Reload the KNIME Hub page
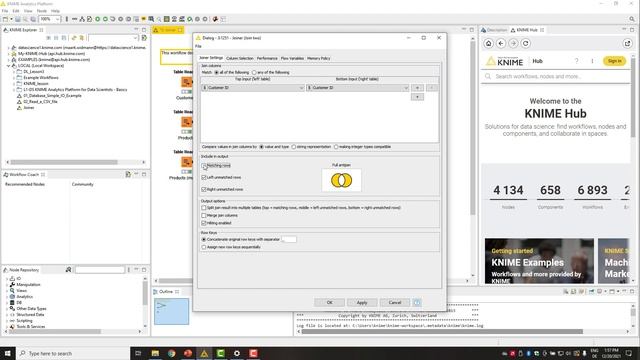Viewport: 640px width, 360px height. (x=526, y=43)
